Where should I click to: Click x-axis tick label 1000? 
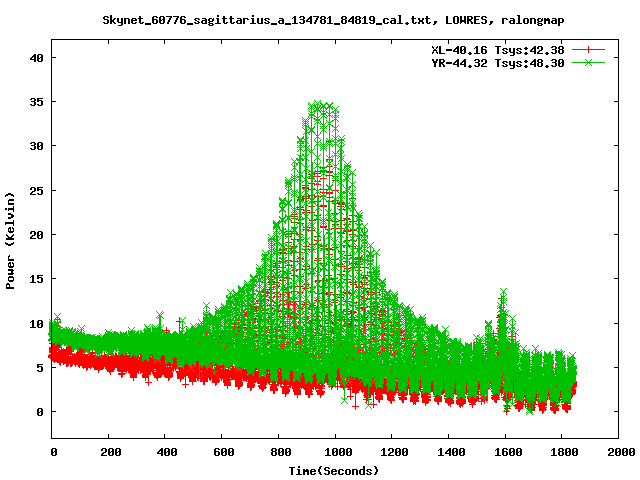coord(338,452)
